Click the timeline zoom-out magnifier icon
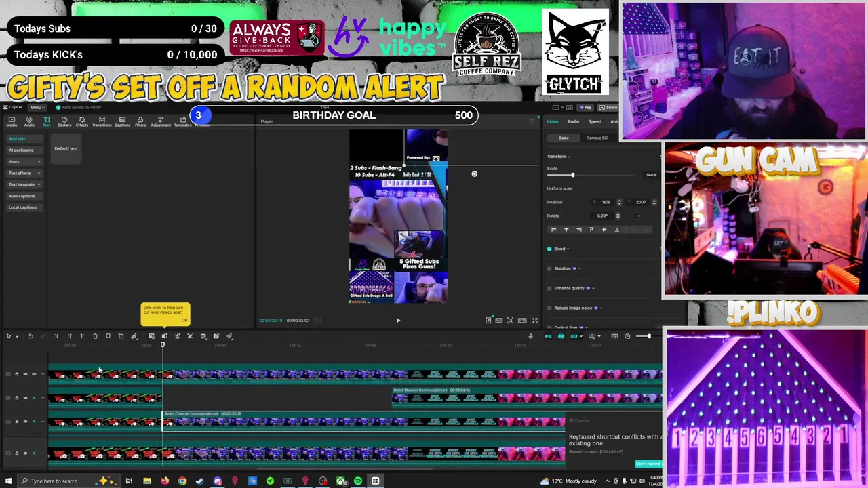The image size is (868, 488). [627, 336]
